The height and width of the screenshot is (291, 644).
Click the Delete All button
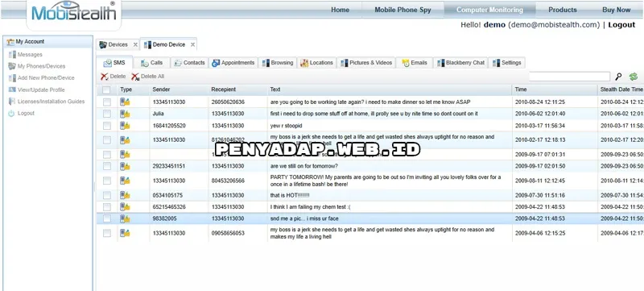click(x=148, y=77)
